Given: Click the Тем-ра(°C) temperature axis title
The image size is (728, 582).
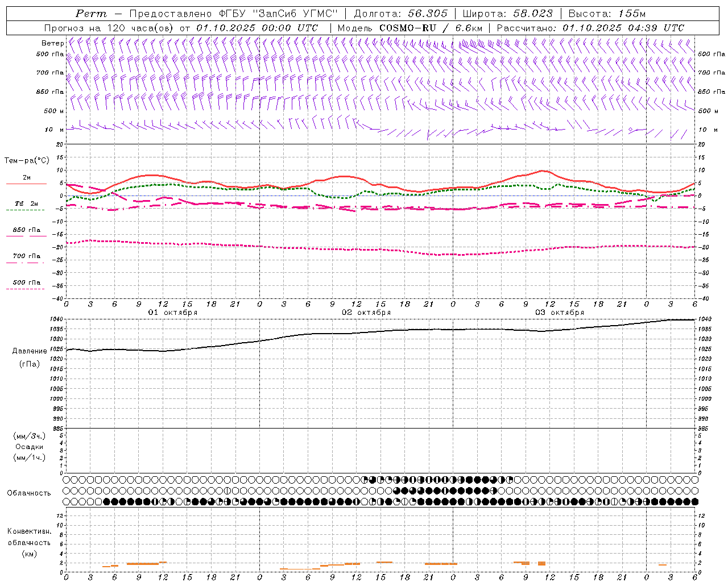Looking at the screenshot, I should [27, 161].
